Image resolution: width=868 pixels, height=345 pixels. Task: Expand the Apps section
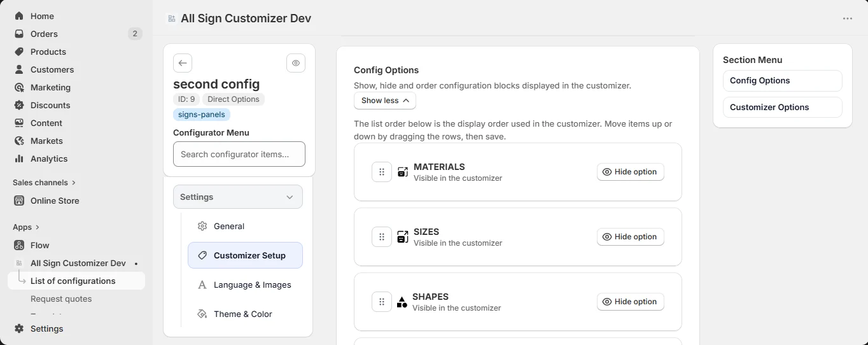click(26, 227)
